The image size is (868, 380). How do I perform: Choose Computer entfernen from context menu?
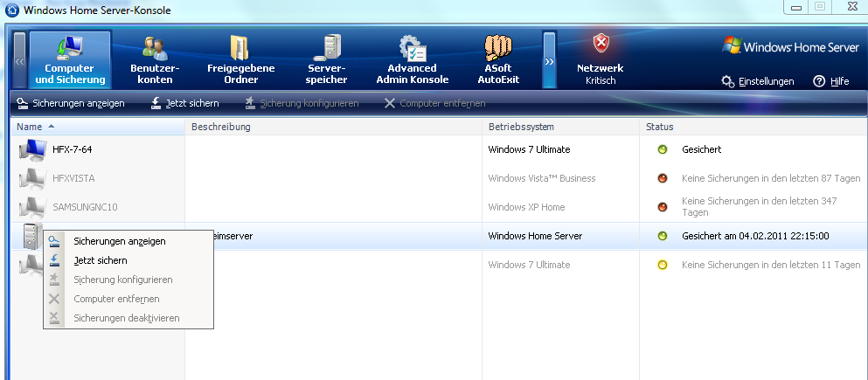pos(128,300)
